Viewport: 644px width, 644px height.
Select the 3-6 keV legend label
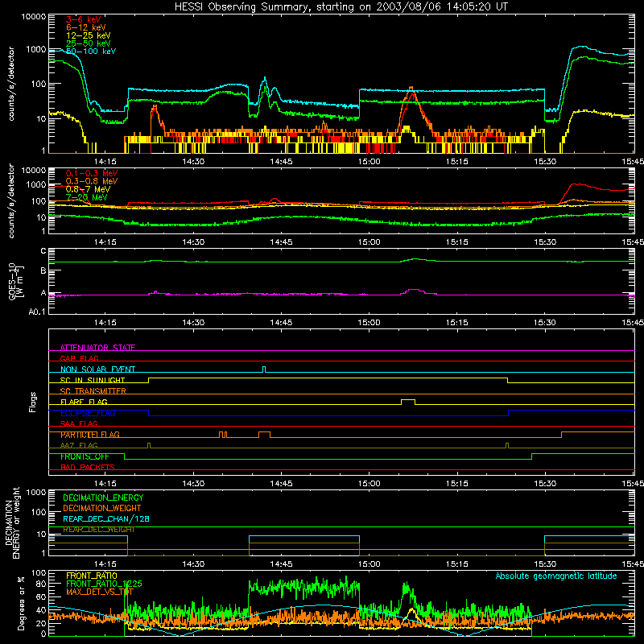83,19
